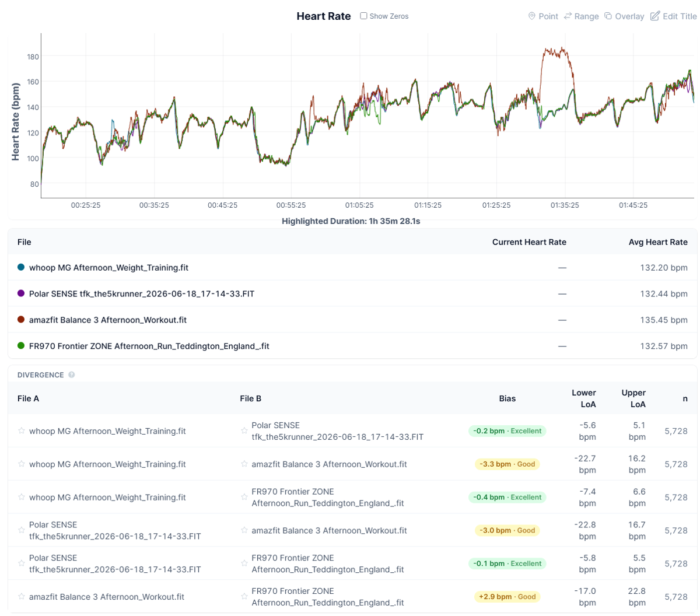Star File A whoop MG in Polar SENSE row

pos(22,430)
